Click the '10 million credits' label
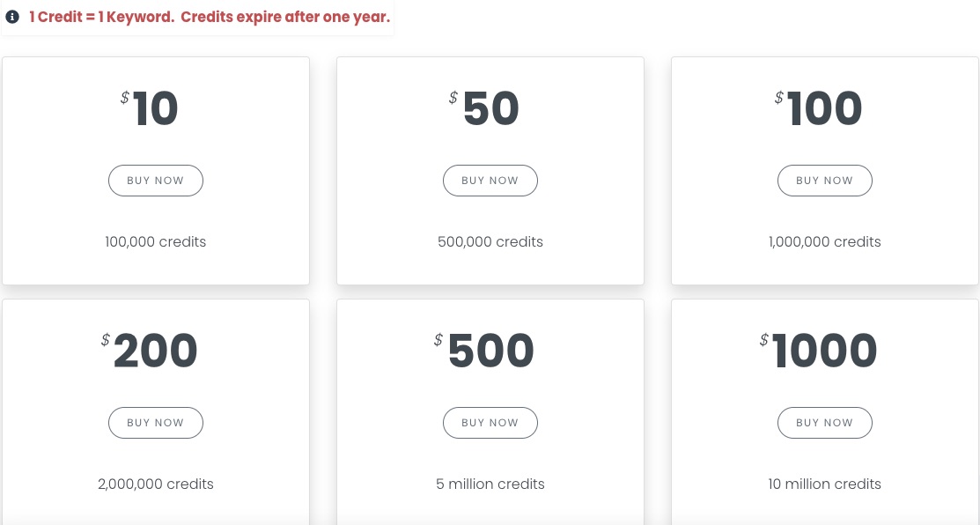 pos(824,484)
